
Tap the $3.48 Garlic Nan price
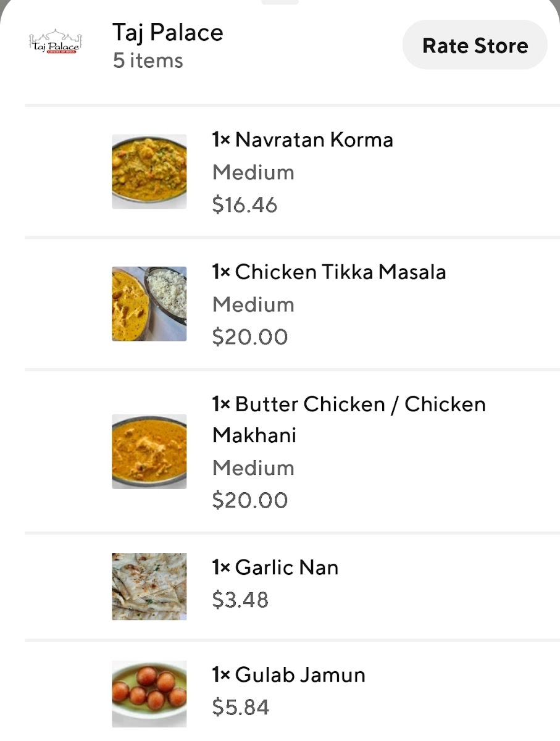tap(240, 600)
